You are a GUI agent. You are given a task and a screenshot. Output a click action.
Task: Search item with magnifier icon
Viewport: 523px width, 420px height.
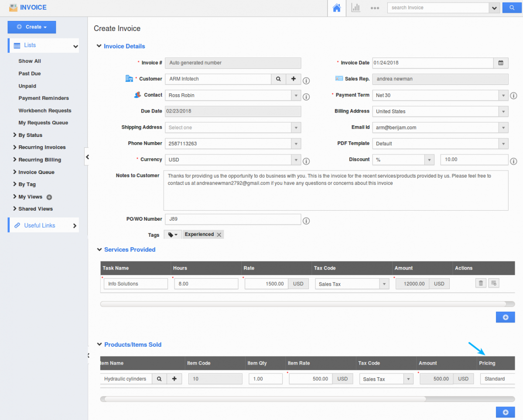point(159,379)
